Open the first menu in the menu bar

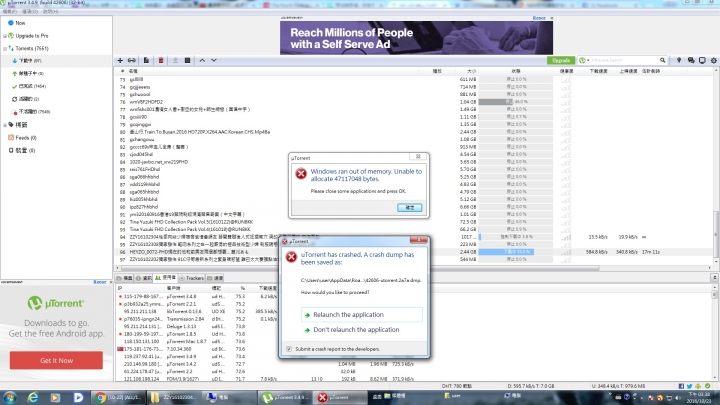(9, 11)
